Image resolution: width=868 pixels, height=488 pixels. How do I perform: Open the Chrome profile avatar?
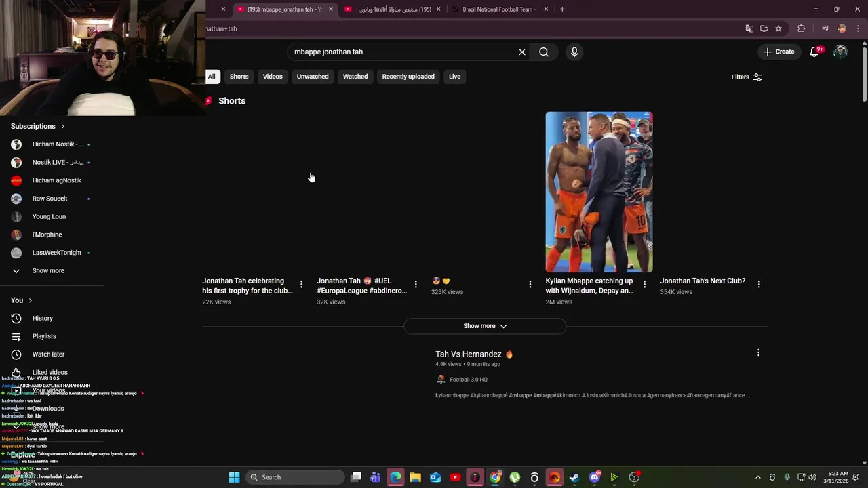[842, 28]
